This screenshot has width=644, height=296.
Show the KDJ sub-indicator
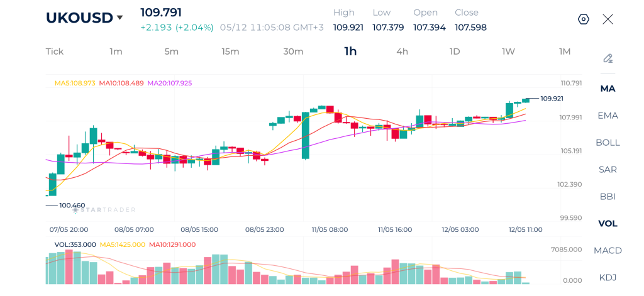point(608,278)
